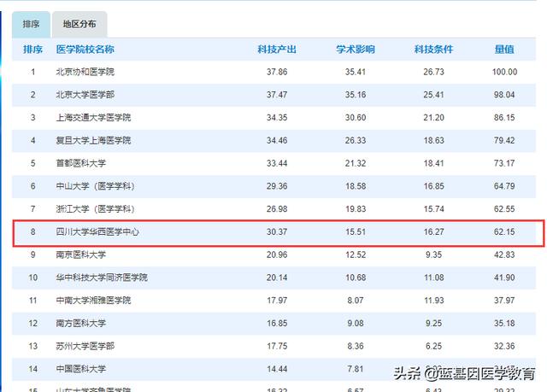Click the 73.17 score value

(504, 163)
